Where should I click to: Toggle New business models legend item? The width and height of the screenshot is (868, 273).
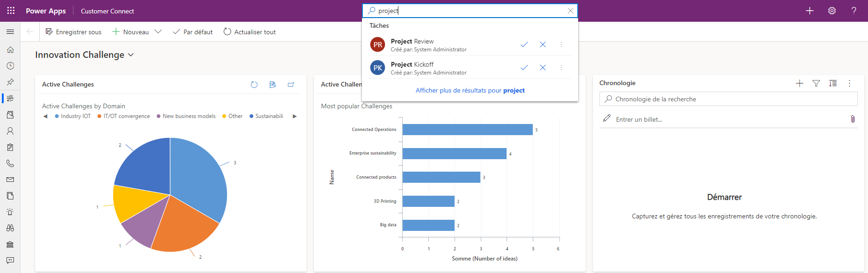pos(186,116)
